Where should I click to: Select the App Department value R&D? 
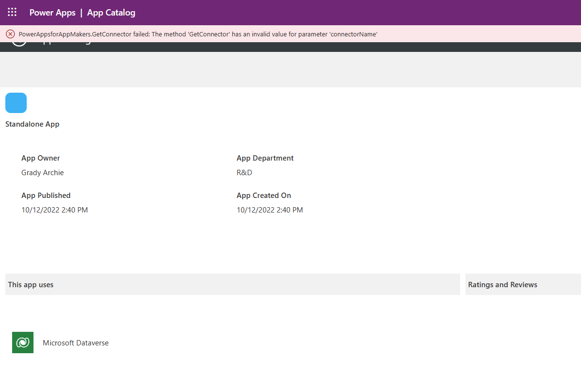click(244, 172)
